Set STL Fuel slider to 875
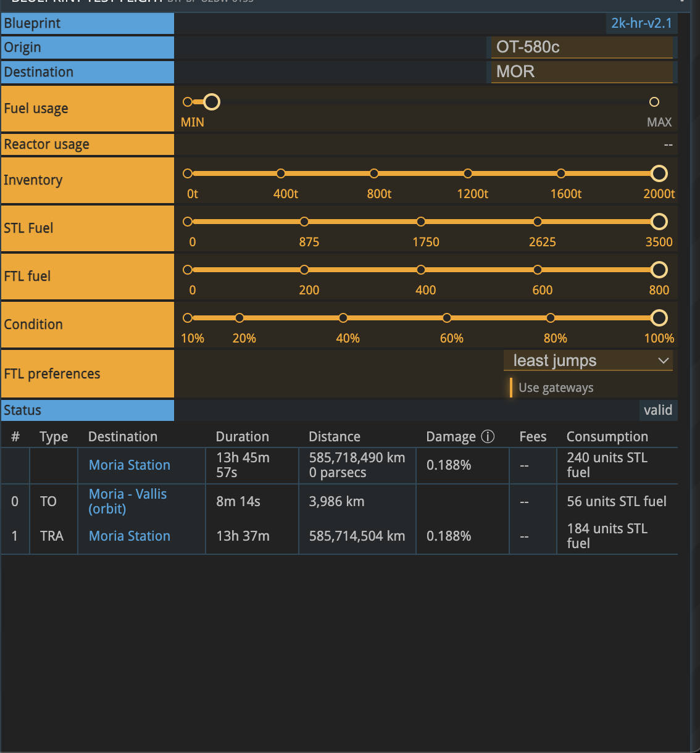The image size is (700, 753). pos(304,222)
